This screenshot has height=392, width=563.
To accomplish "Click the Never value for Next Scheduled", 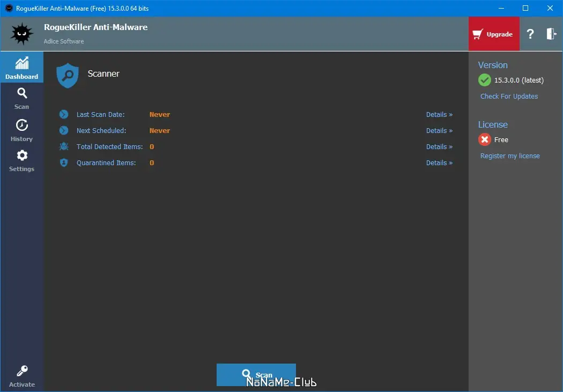I will coord(160,131).
